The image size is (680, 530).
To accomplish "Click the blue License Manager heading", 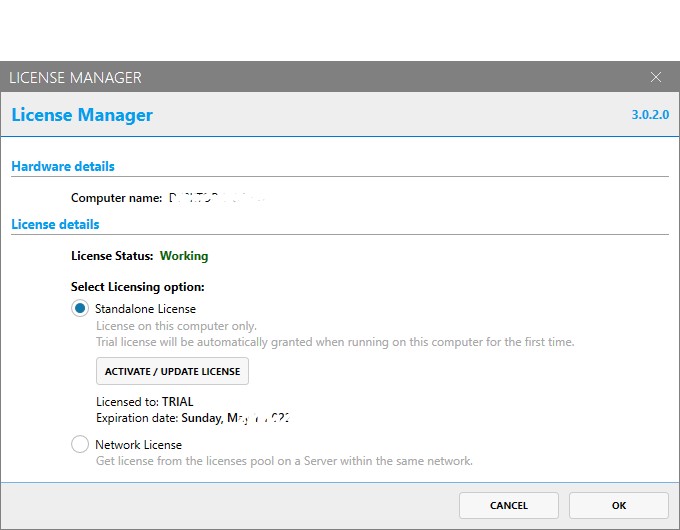I will [x=82, y=115].
